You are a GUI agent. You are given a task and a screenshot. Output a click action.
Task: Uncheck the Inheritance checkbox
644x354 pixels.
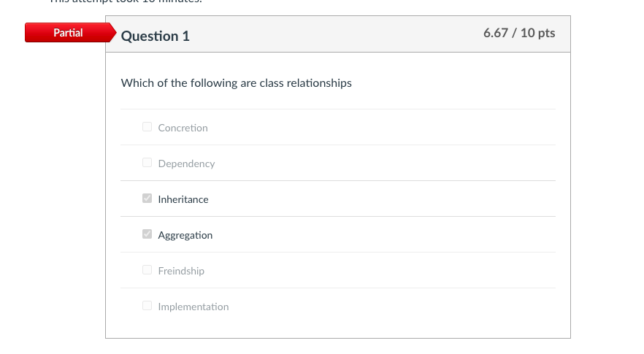click(147, 199)
